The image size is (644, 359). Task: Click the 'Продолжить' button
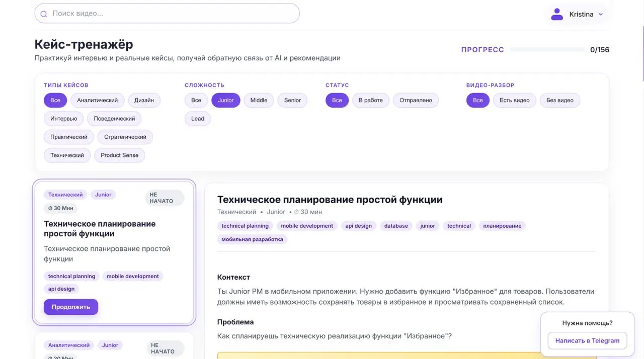(71, 307)
